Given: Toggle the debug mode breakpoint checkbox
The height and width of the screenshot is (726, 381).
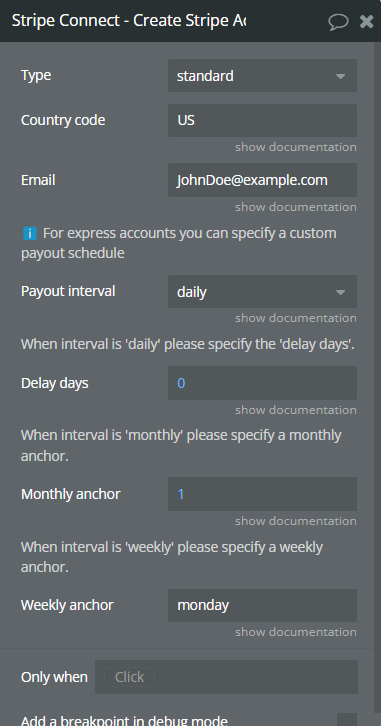Looking at the screenshot, I should [347, 720].
